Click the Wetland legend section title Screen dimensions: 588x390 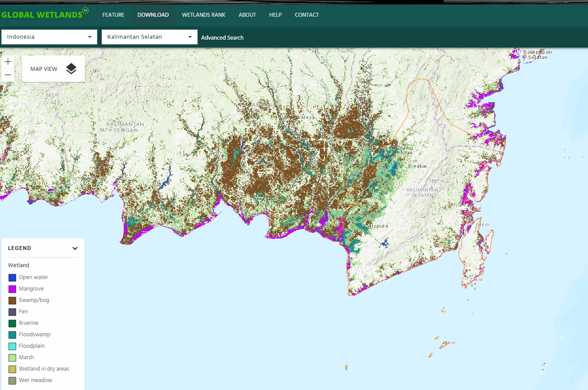(x=18, y=265)
